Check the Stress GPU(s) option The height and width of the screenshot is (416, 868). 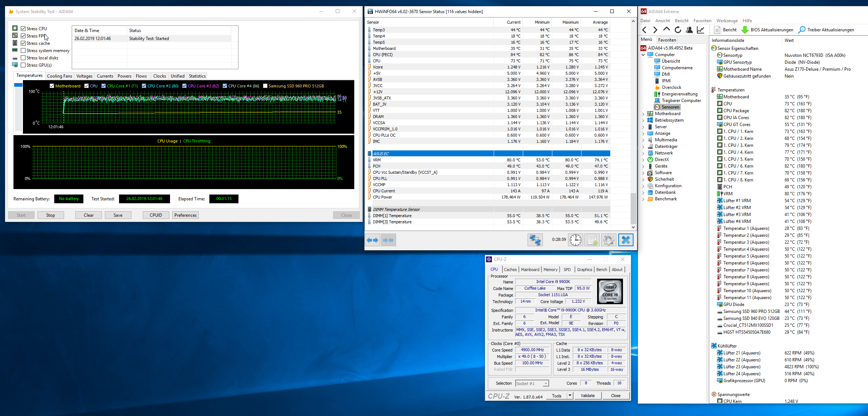tap(23, 65)
